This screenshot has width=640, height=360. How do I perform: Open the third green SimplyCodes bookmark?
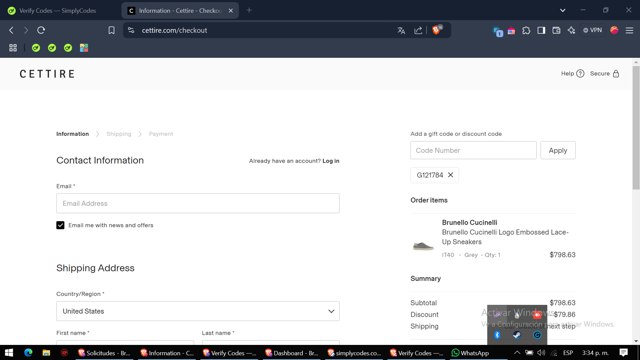tap(68, 48)
